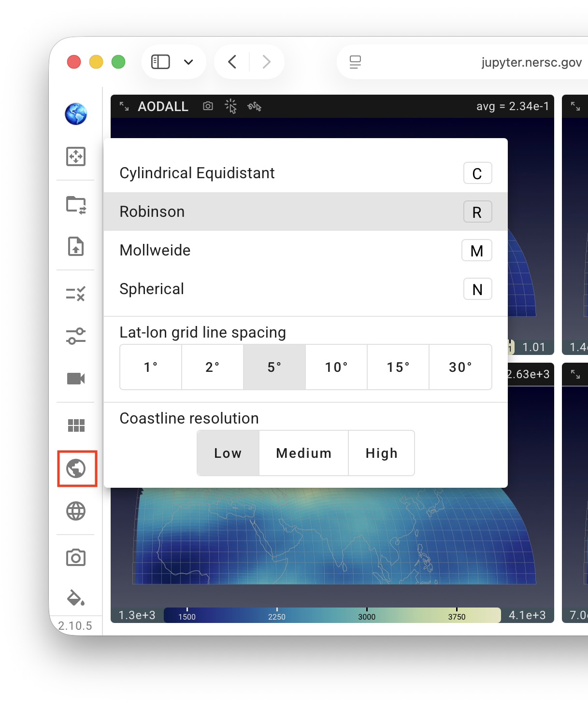Image resolution: width=588 pixels, height=707 pixels.
Task: Click the version number 2.10.5
Action: [75, 626]
